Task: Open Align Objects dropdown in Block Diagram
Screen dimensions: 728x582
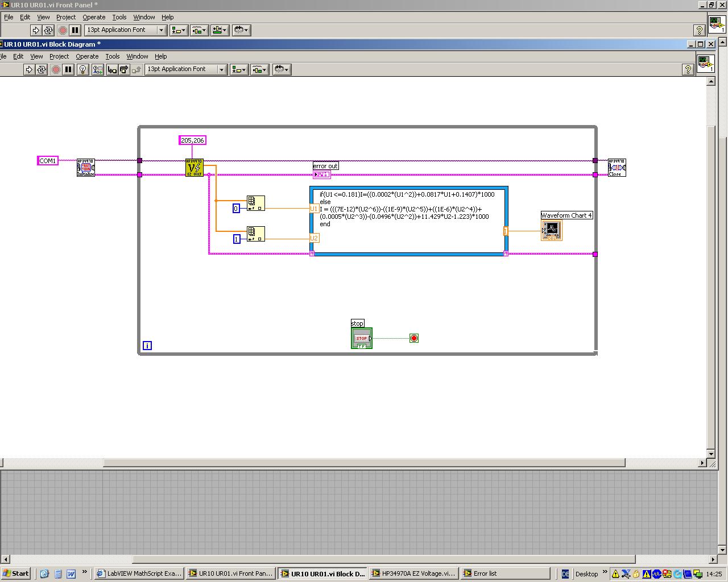Action: coord(239,69)
